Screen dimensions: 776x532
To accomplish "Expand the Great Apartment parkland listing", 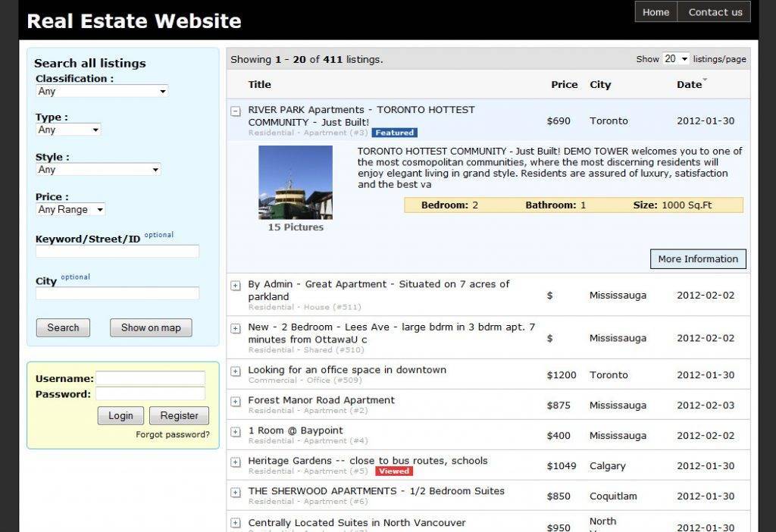I will (236, 286).
